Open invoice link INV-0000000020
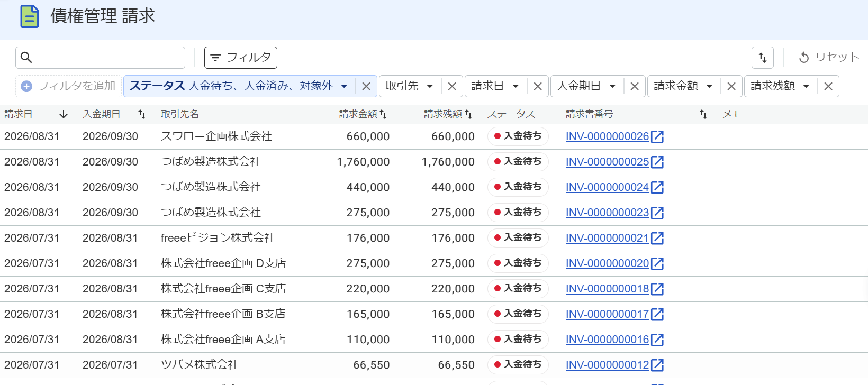868x385 pixels. 607,263
